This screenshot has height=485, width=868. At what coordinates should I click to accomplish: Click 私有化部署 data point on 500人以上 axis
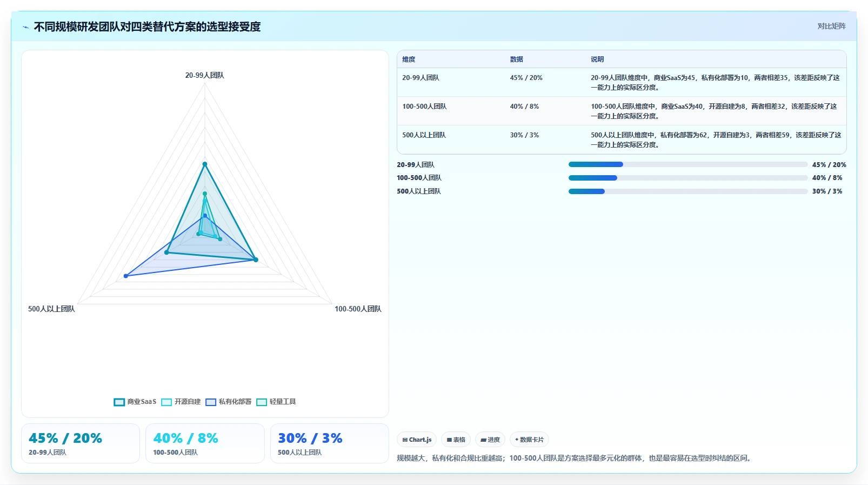pos(126,276)
